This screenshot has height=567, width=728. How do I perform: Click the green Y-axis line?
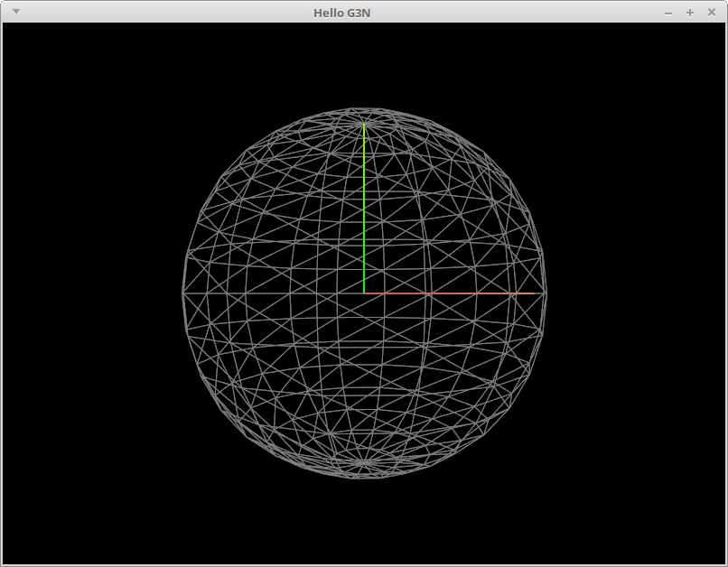pyautogui.click(x=364, y=208)
